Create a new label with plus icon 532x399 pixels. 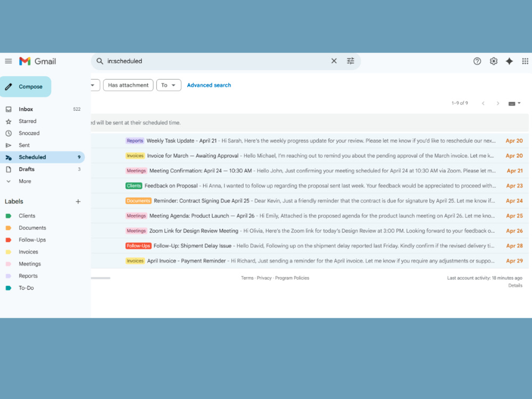tap(78, 202)
